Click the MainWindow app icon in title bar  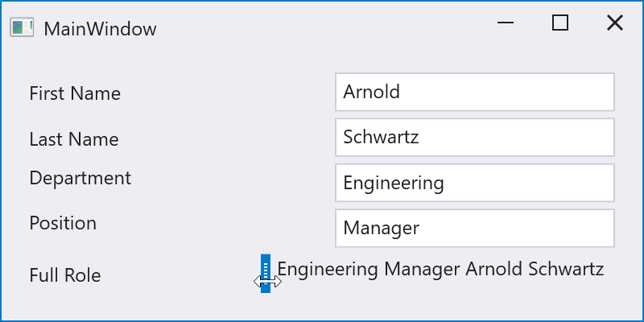21,28
